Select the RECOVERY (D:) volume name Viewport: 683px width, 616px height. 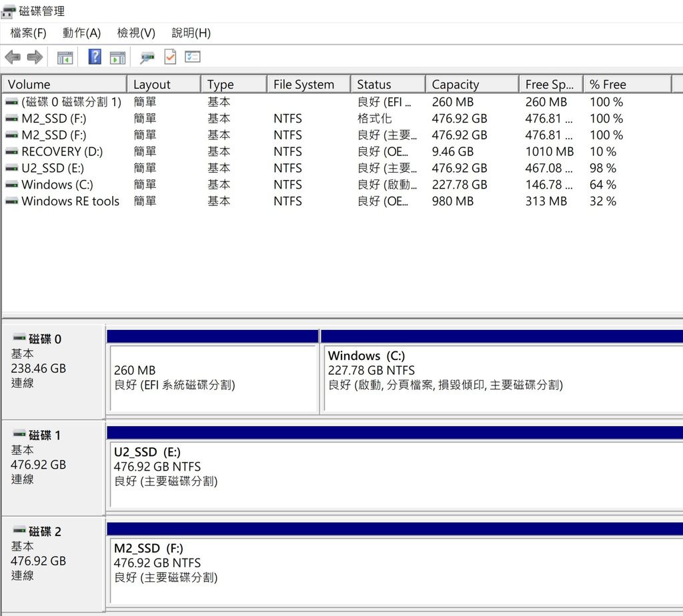(62, 152)
